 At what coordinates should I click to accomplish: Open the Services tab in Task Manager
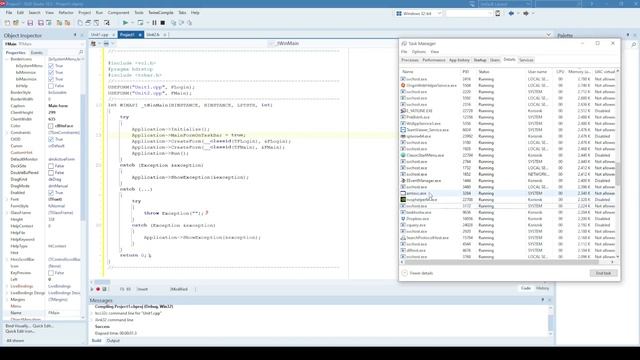point(526,60)
